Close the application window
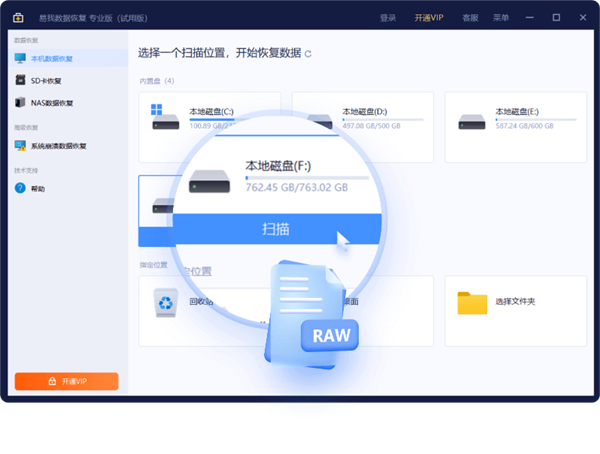600x454 pixels. pos(583,18)
